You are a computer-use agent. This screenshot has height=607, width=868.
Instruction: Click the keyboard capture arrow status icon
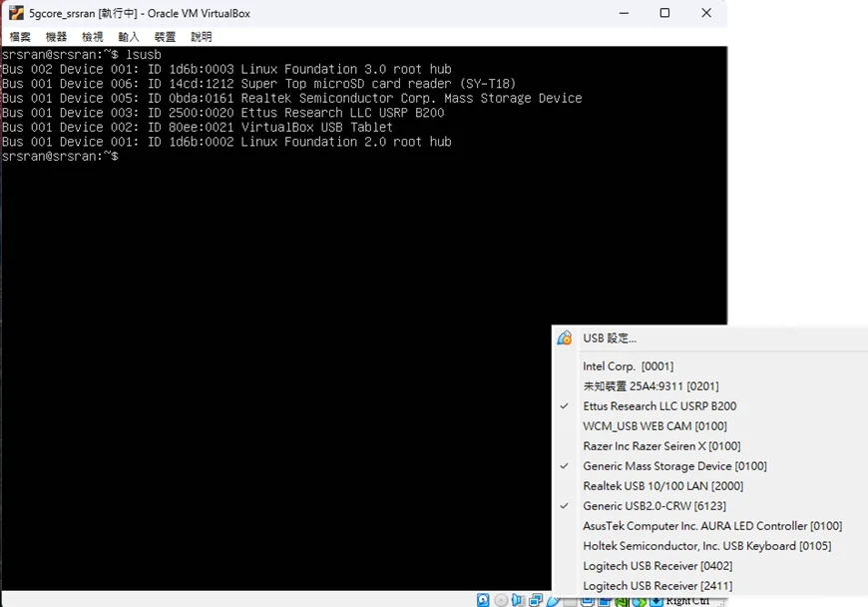(x=656, y=601)
